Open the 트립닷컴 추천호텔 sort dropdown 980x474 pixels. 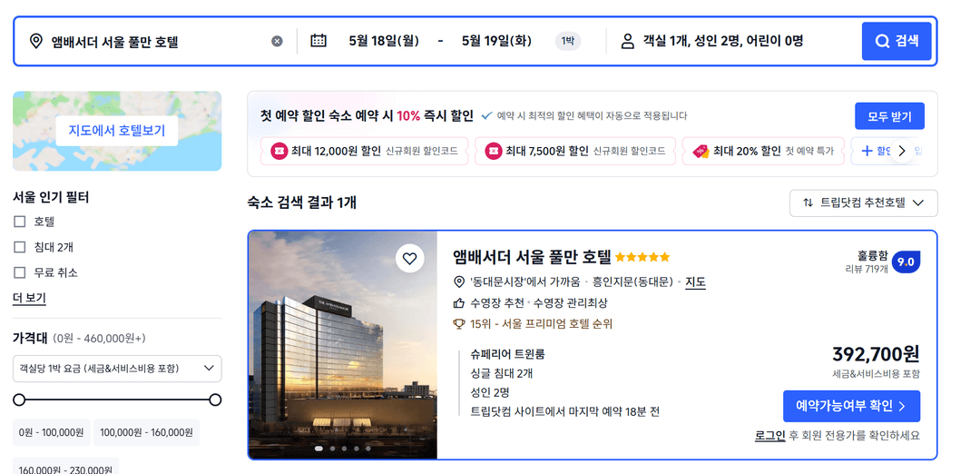863,202
